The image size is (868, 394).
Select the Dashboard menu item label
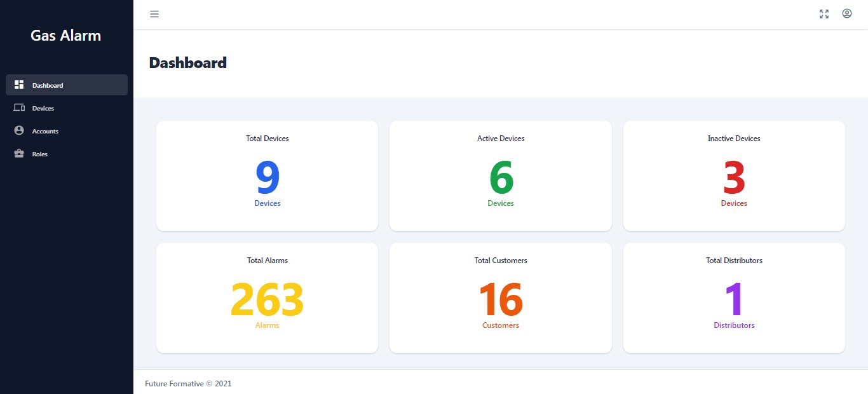point(48,86)
